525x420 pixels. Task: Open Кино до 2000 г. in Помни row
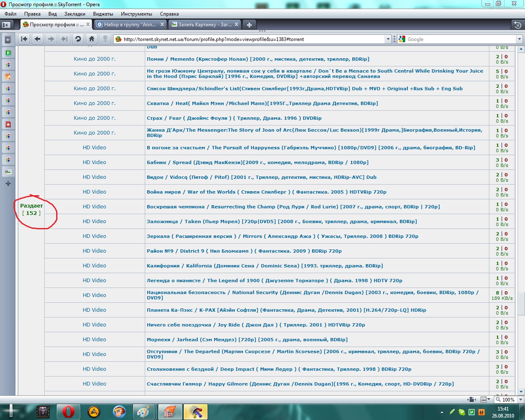coord(95,59)
